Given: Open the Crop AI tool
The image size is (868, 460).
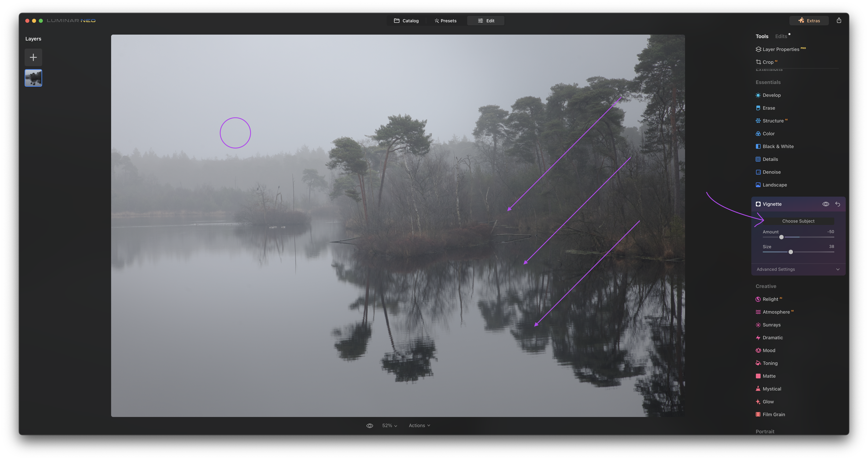Looking at the screenshot, I should coord(768,62).
